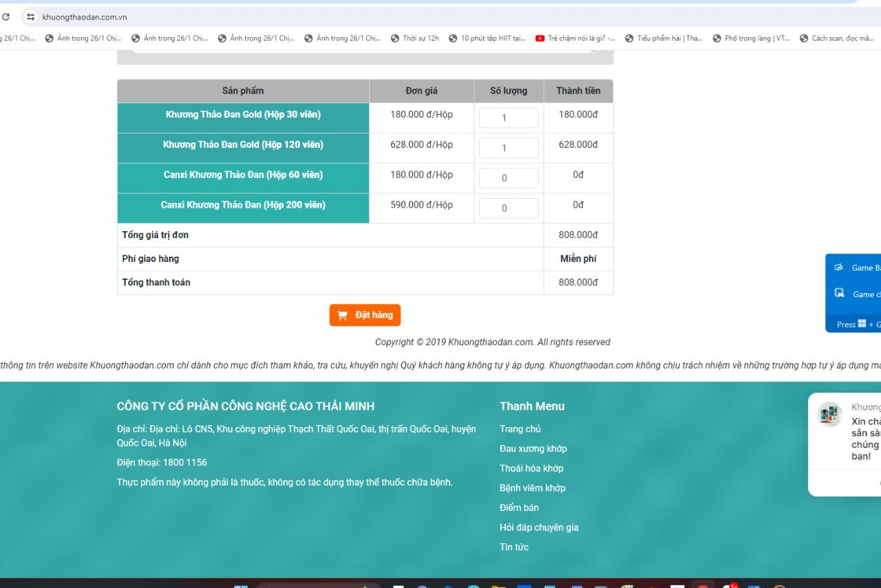This screenshot has height=588, width=881.
Task: Open the '10 phút tập HIIT tại...' bookmark
Action: (x=487, y=39)
